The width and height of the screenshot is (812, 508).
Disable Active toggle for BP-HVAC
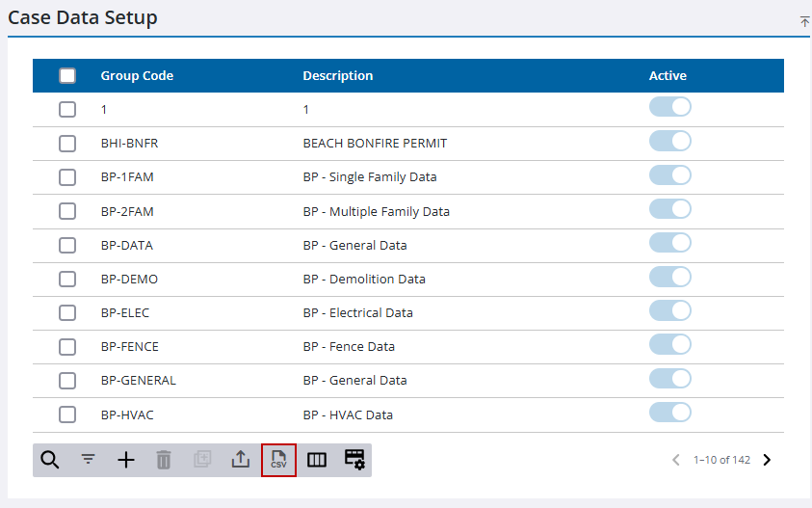tap(670, 413)
